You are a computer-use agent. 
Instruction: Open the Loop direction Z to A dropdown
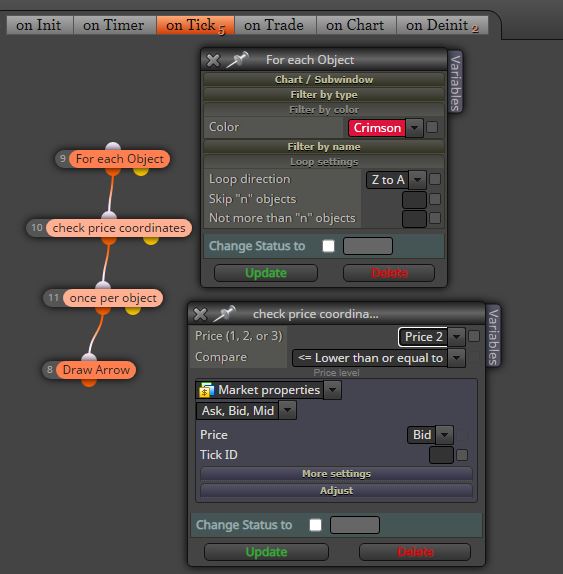[418, 179]
